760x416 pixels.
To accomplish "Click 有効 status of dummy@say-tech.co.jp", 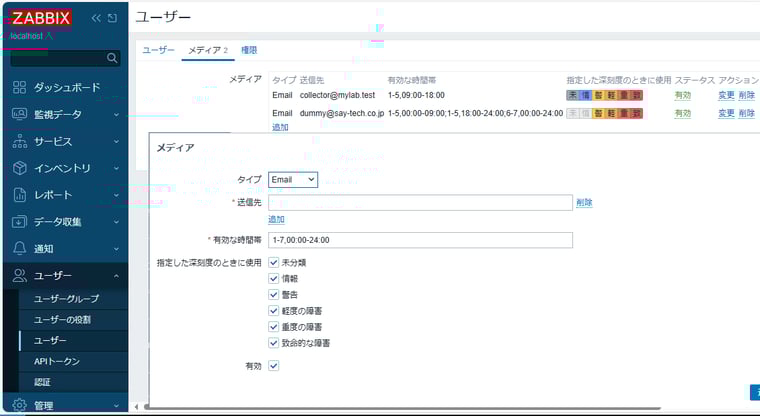I will tap(682, 113).
